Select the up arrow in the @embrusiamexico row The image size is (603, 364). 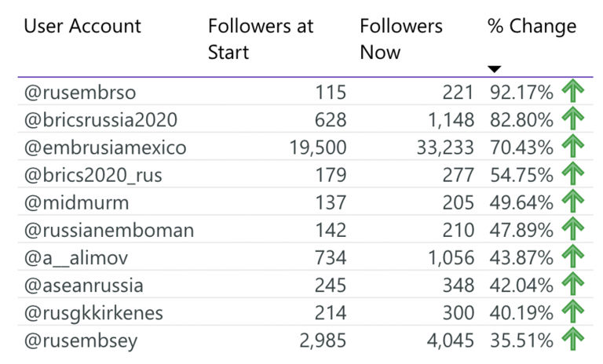(572, 146)
